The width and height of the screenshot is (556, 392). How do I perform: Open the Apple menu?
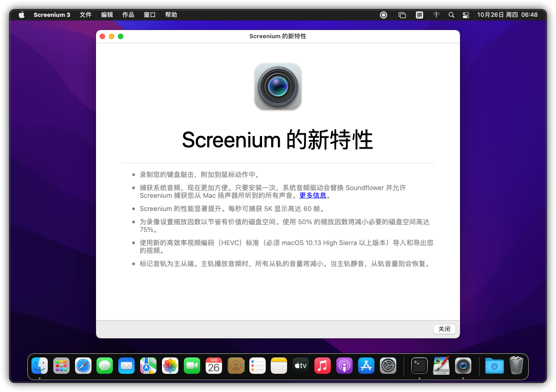[x=21, y=15]
